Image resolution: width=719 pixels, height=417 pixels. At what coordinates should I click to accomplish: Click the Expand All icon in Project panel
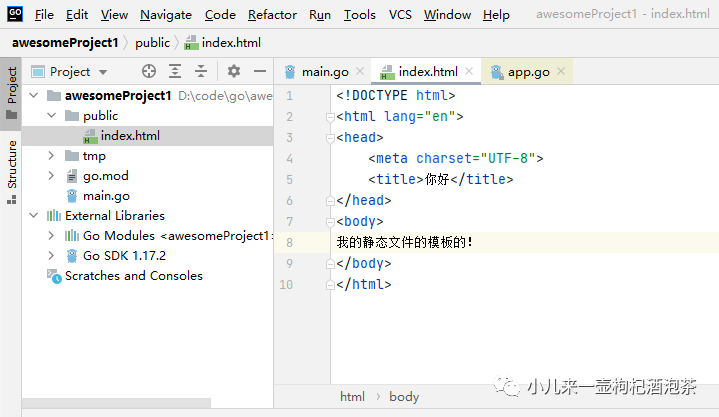pos(175,71)
